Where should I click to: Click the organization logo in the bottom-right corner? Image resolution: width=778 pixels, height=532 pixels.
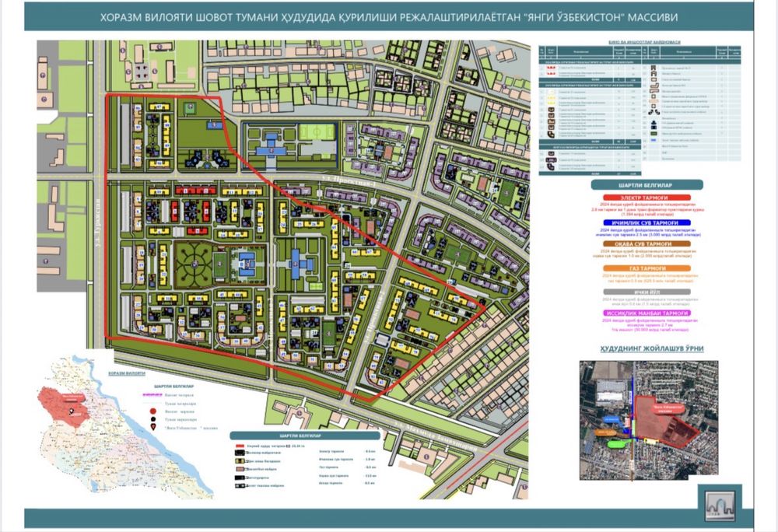(718, 505)
